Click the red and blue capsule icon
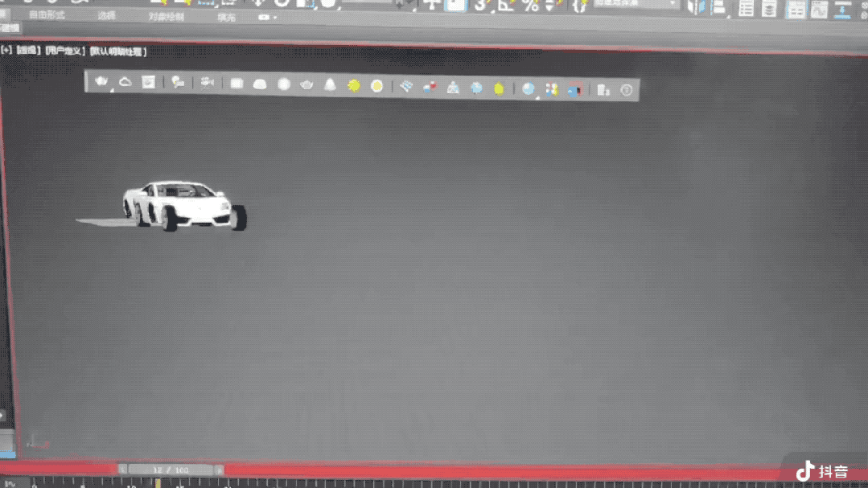The image size is (868, 488). [x=430, y=87]
